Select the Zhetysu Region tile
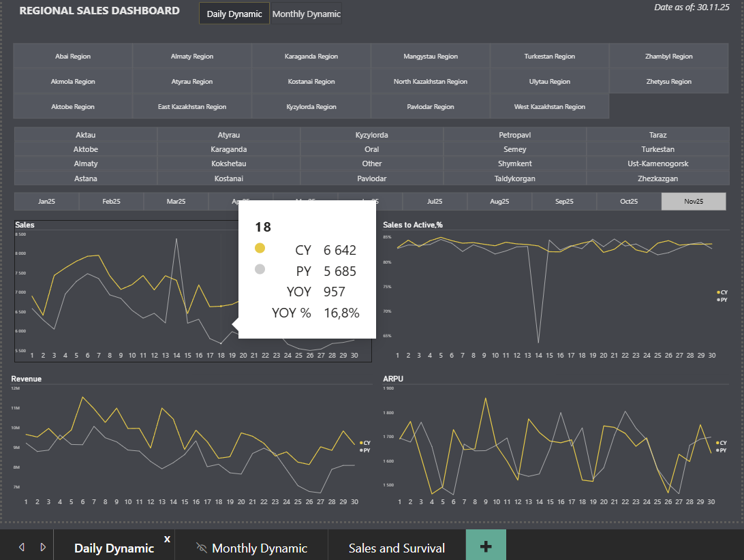The width and height of the screenshot is (744, 560). click(668, 82)
